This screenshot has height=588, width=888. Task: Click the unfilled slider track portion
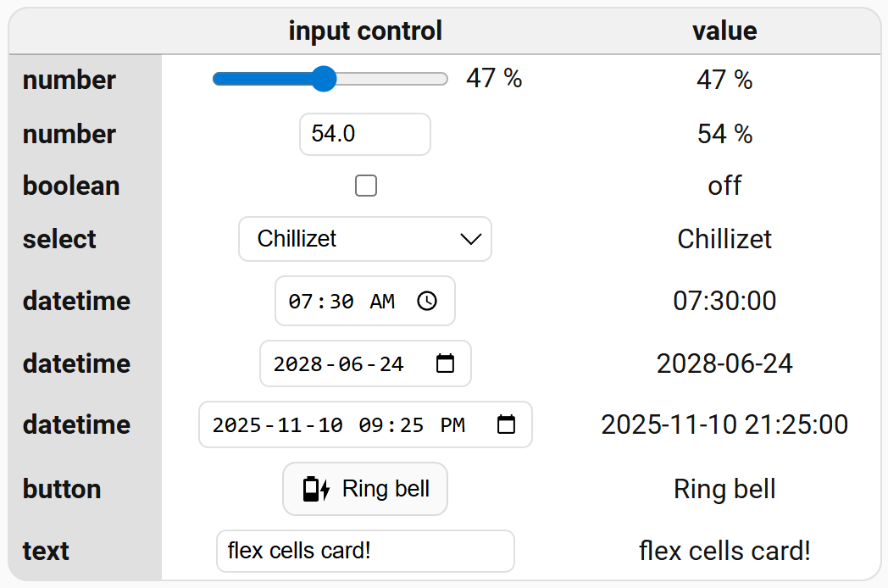391,79
